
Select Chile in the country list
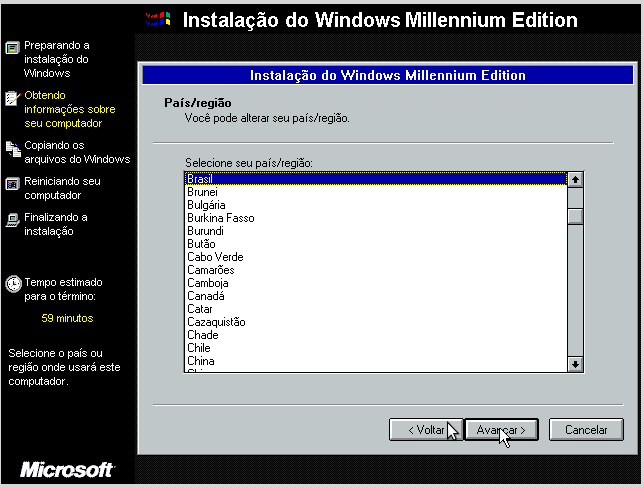point(376,348)
